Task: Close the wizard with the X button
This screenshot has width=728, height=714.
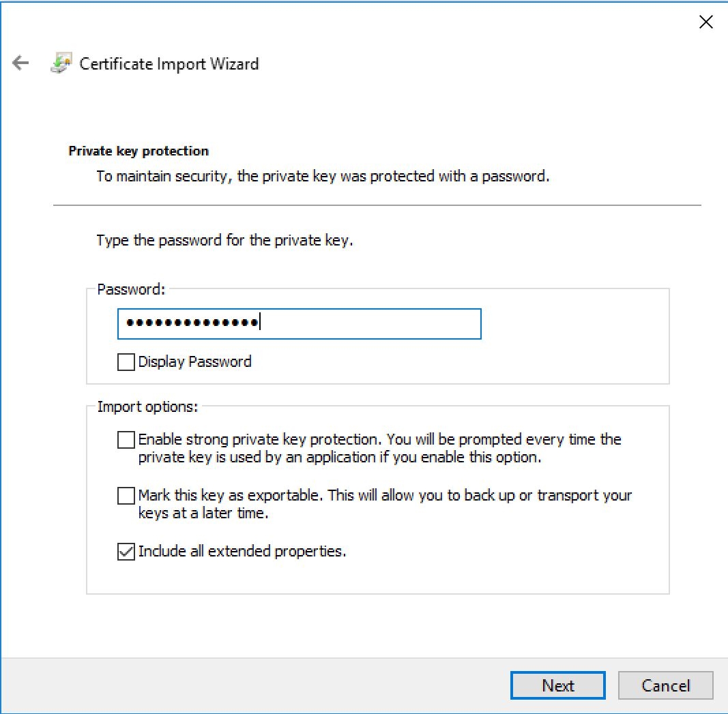Action: pyautogui.click(x=705, y=22)
